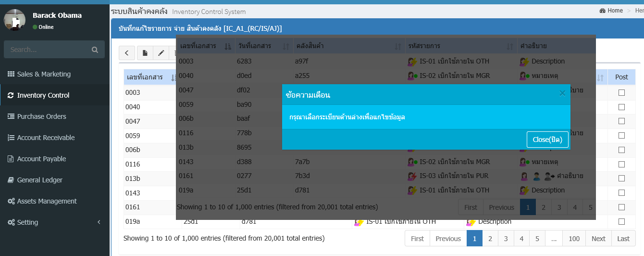
Task: Click the Online status indicator
Action: click(x=43, y=27)
